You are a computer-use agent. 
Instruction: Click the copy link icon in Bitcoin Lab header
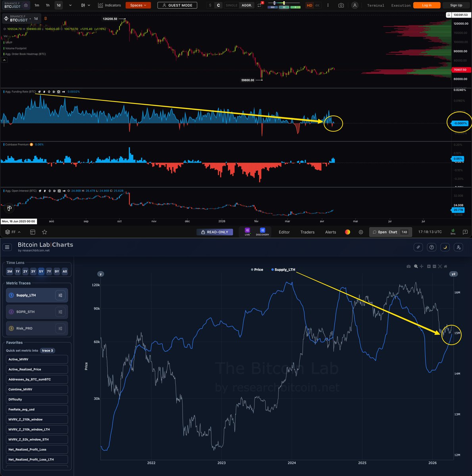418,247
